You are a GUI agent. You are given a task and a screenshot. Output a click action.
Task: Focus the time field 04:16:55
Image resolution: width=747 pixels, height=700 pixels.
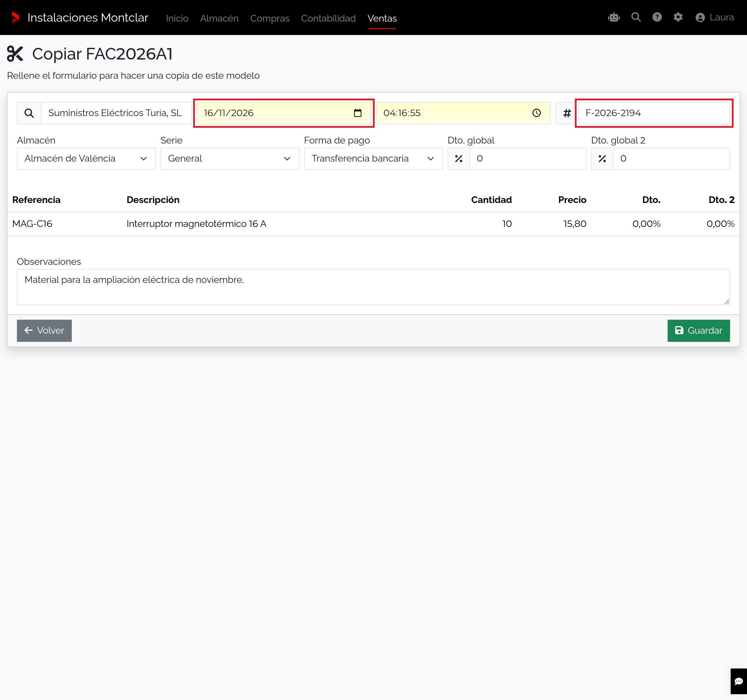coord(463,113)
